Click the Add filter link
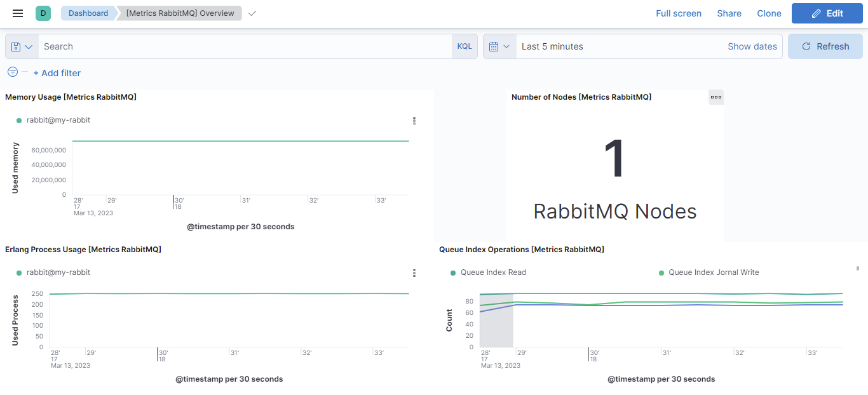The width and height of the screenshot is (868, 395). [57, 73]
